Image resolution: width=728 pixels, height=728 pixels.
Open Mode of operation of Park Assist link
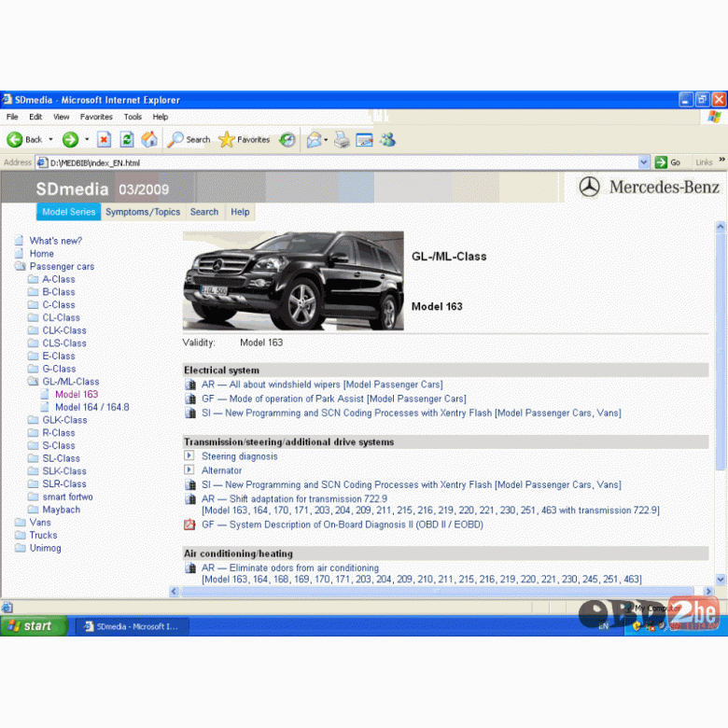point(334,399)
